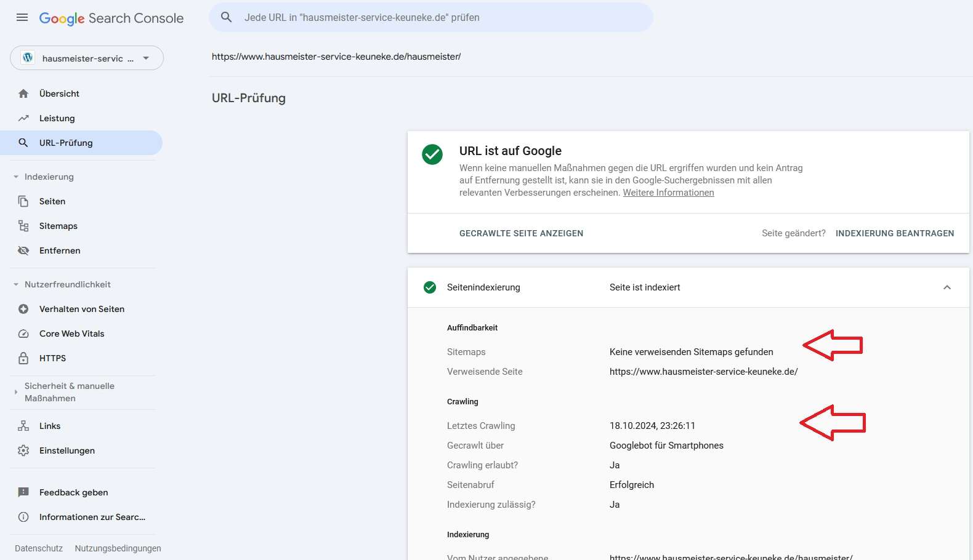Click the 'Indexierung zulässig?' label
The width and height of the screenshot is (973, 560).
click(x=491, y=505)
